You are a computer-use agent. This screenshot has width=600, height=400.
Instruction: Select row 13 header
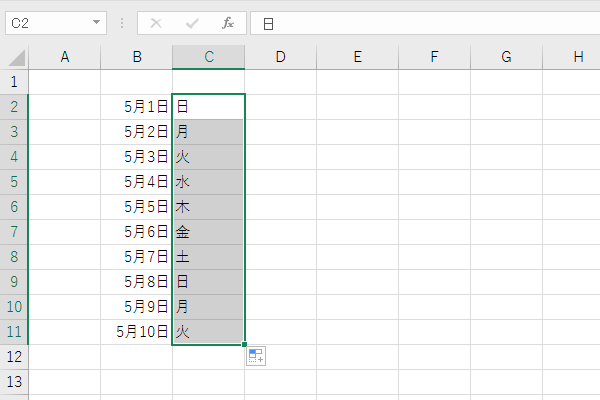[14, 382]
